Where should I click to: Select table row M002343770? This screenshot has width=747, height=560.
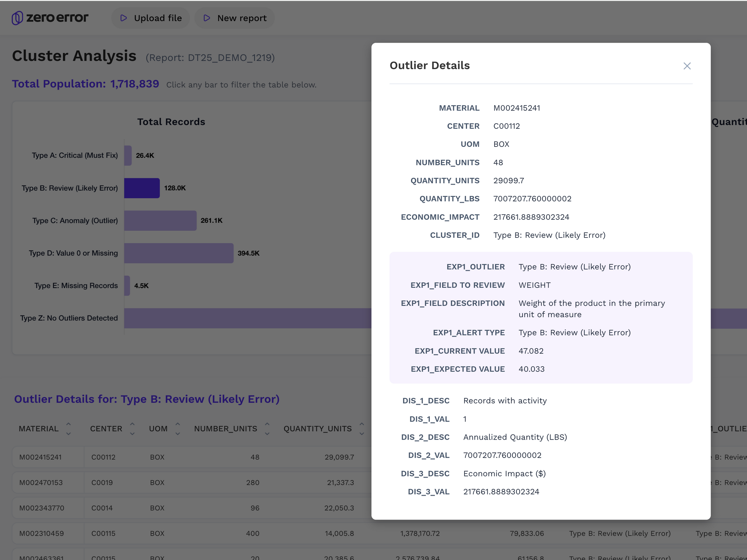point(192,508)
